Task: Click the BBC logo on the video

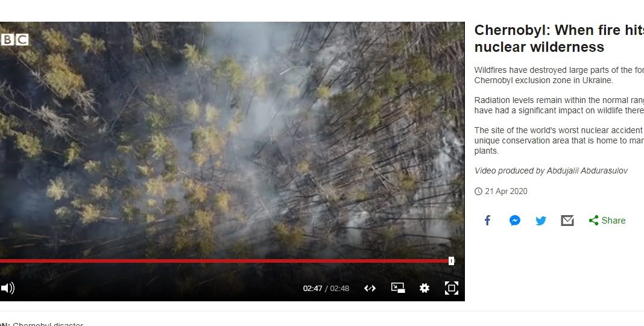Action: pos(14,40)
